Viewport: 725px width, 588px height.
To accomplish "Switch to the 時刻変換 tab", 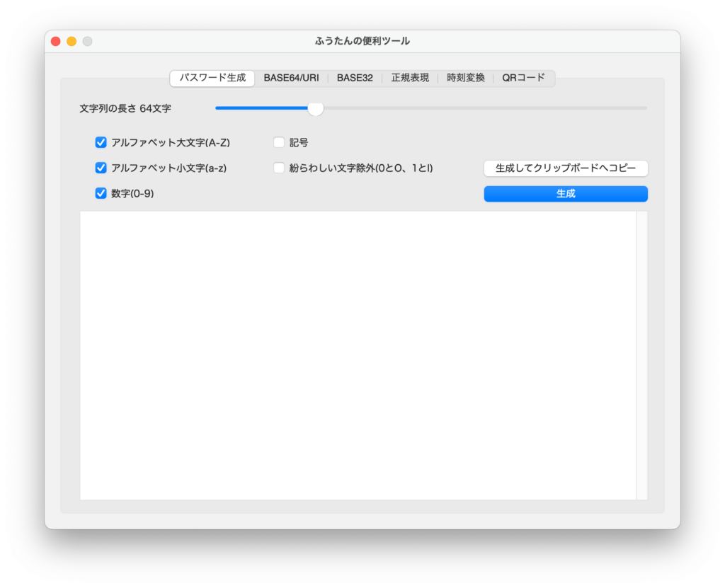I will pos(464,78).
